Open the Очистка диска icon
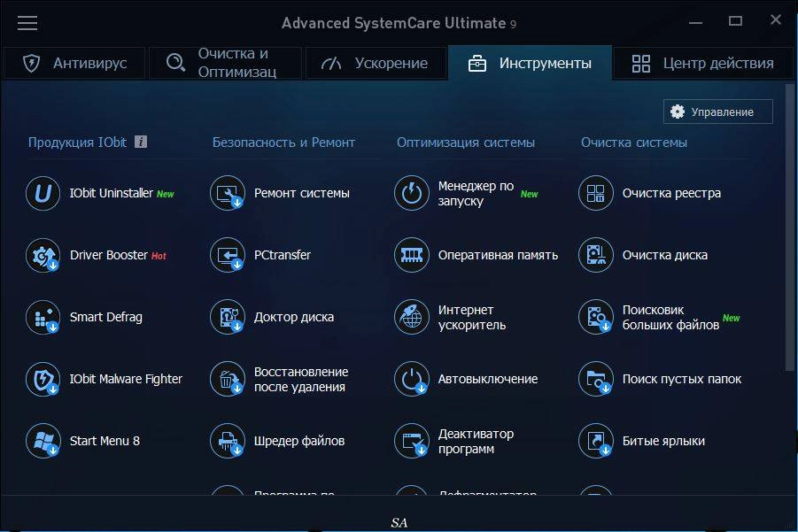 coord(596,255)
